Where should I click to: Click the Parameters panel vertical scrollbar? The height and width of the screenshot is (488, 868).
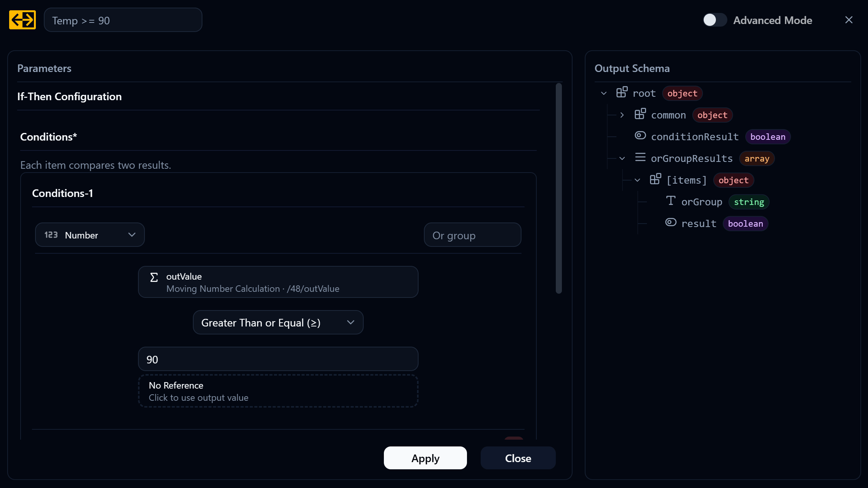click(559, 189)
